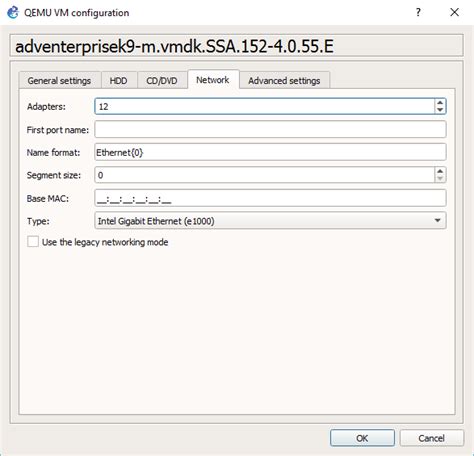Switch to the General settings tab
Screen dimensions: 474x456
pyautogui.click(x=59, y=81)
